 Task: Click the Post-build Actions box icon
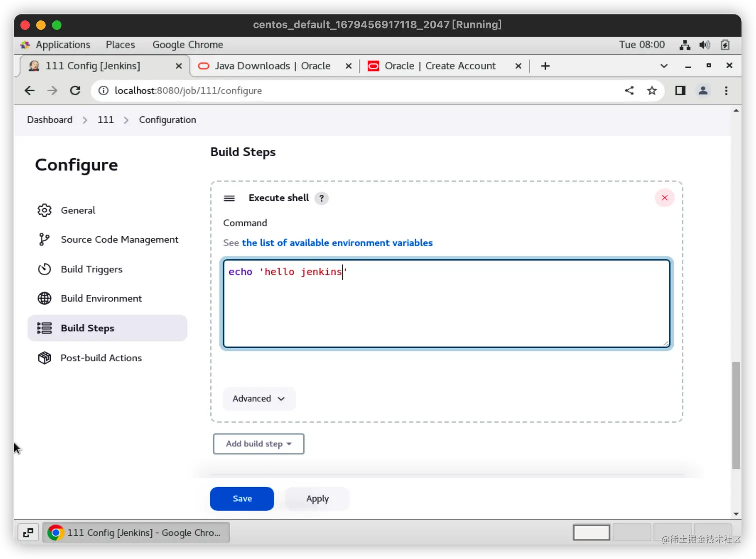click(44, 358)
